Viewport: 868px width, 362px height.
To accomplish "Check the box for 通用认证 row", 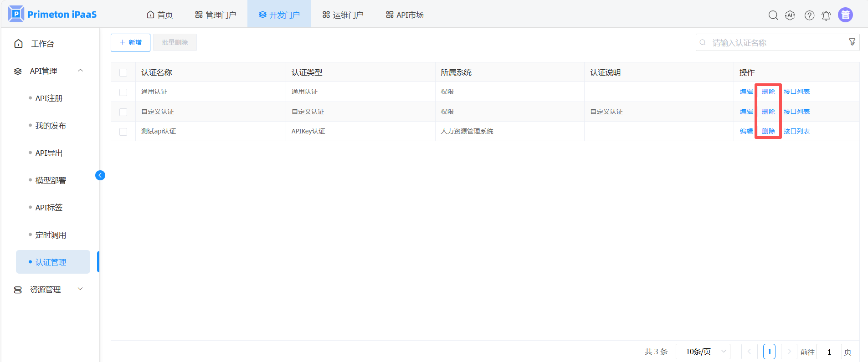I will coord(123,92).
